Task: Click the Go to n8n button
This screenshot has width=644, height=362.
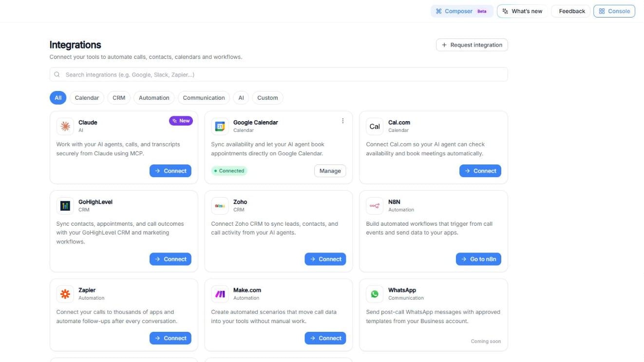Action: (x=478, y=259)
